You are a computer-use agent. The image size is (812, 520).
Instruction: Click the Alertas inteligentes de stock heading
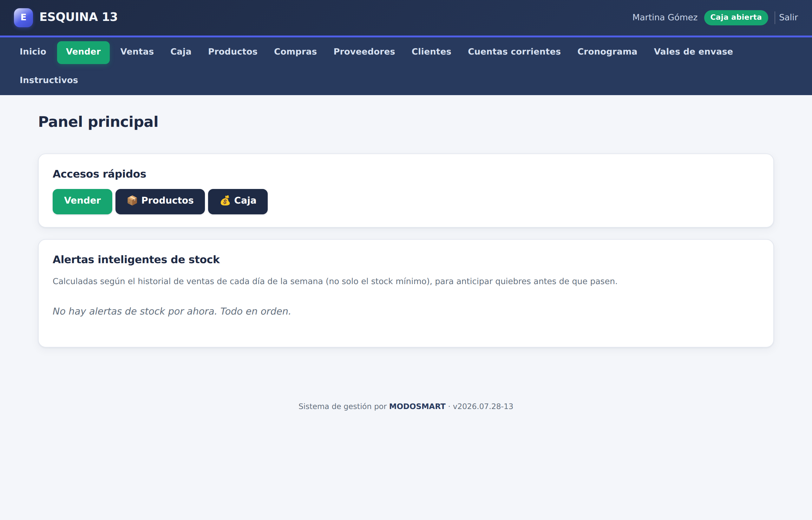tap(136, 260)
